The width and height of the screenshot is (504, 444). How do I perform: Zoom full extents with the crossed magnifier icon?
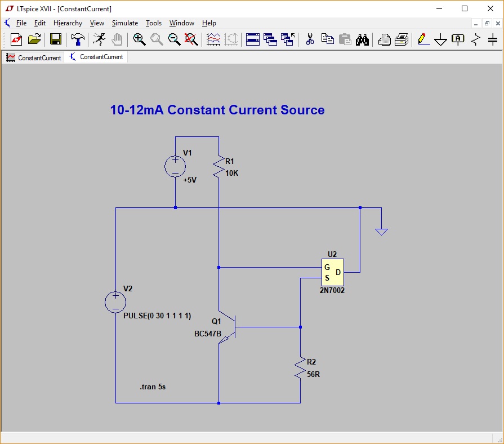191,40
